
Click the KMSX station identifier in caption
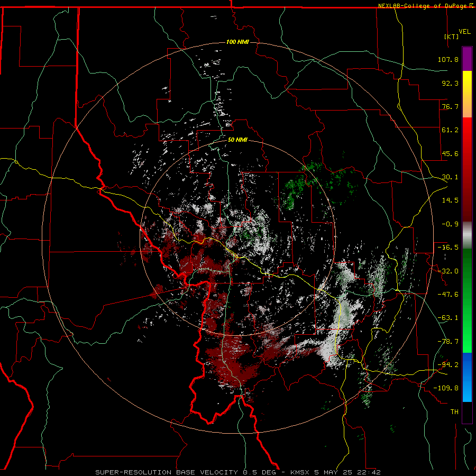click(x=300, y=472)
